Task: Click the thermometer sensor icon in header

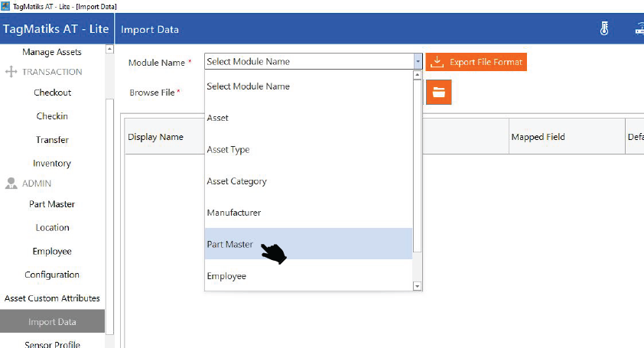Action: 604,29
